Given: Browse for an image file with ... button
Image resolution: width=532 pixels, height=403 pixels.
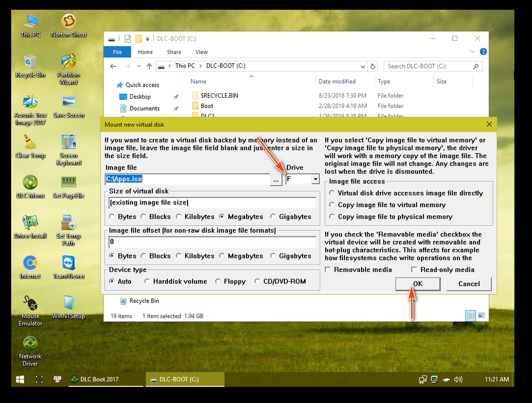Looking at the screenshot, I should (276, 180).
